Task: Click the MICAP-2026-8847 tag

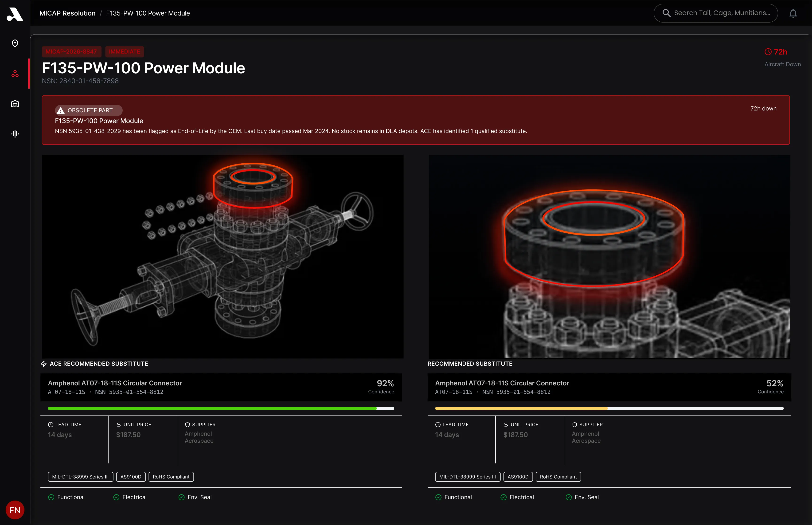Action: [71, 52]
